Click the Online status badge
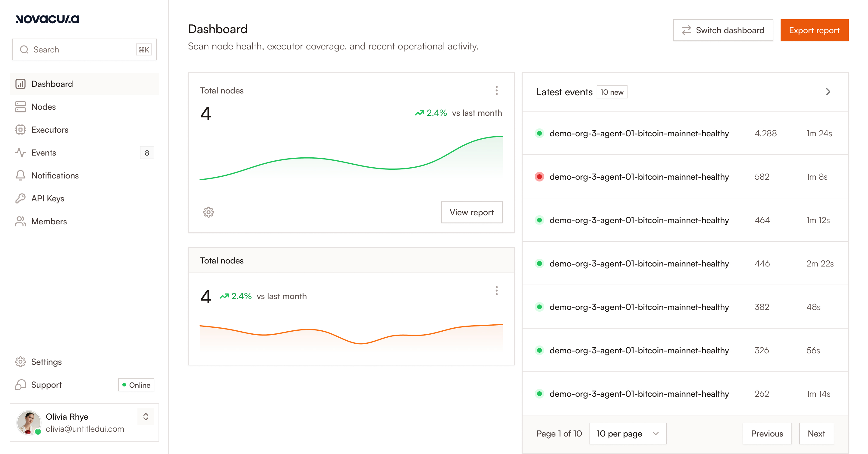The width and height of the screenshot is (868, 454). point(136,385)
